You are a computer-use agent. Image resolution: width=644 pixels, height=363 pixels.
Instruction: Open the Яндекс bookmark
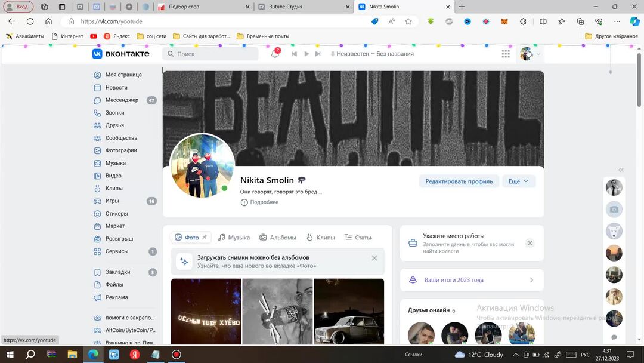coord(117,36)
